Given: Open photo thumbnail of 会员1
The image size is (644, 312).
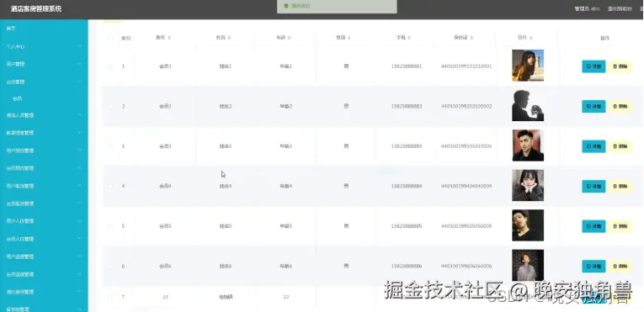Looking at the screenshot, I should pyautogui.click(x=528, y=66).
